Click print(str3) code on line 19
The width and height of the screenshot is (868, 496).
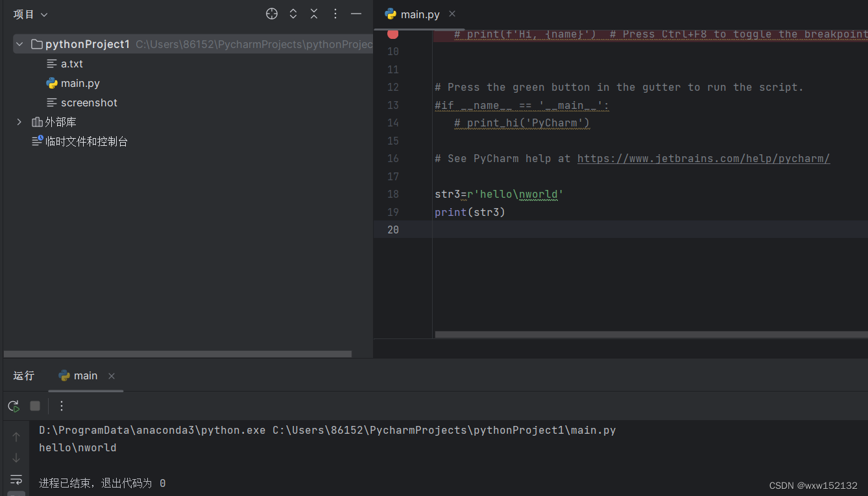470,212
